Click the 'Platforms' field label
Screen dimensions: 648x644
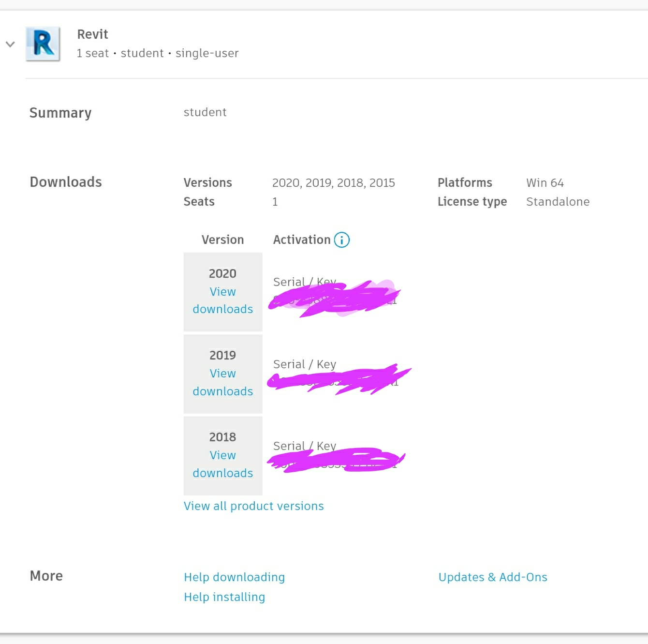click(x=465, y=183)
